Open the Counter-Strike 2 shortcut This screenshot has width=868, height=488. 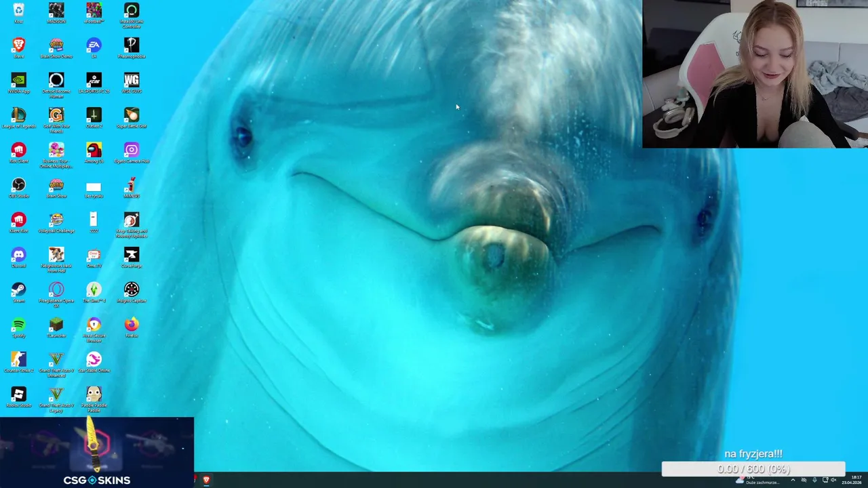pyautogui.click(x=18, y=362)
